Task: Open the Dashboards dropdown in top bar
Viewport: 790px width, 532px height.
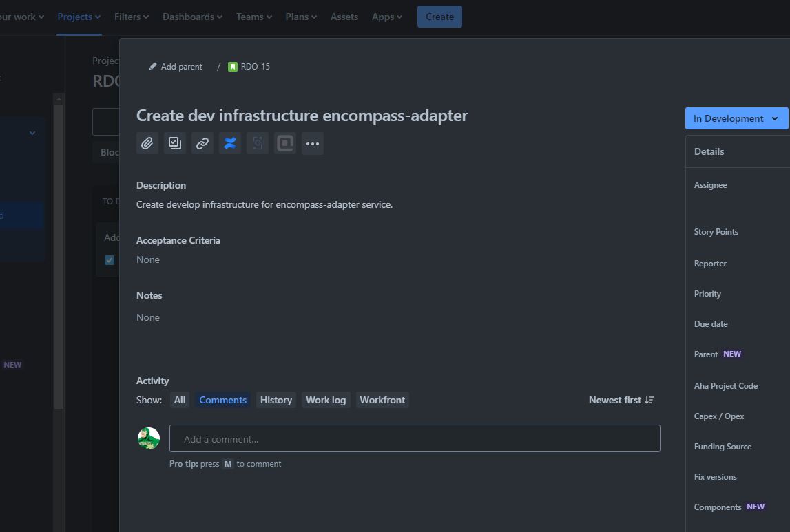Action: click(192, 17)
